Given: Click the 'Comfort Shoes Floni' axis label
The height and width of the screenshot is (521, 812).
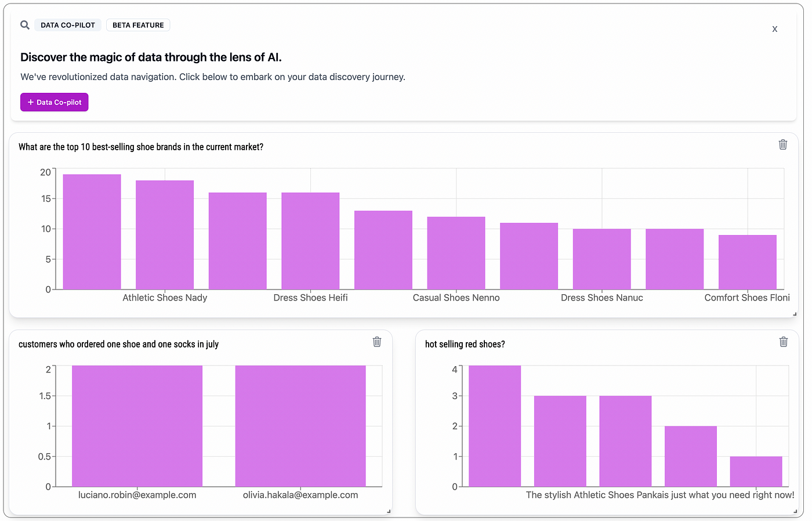Looking at the screenshot, I should (x=747, y=298).
